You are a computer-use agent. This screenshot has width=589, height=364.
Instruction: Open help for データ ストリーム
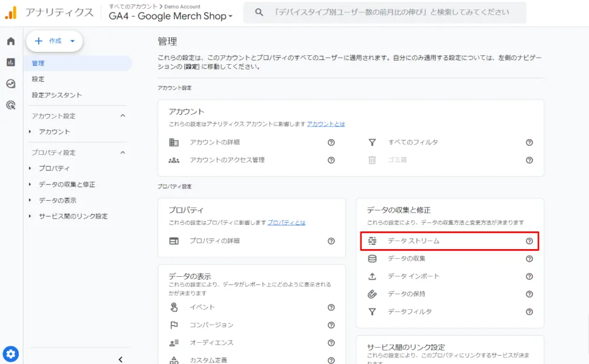click(530, 241)
